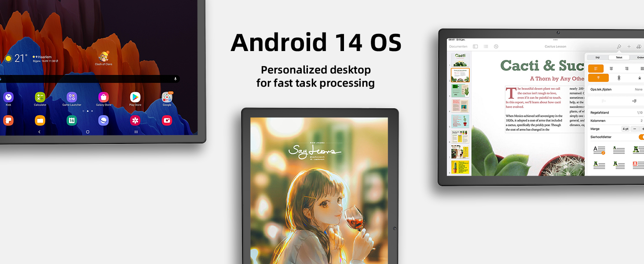644x264 pixels.
Task: Tap the Android back navigation button
Action: [x=39, y=132]
